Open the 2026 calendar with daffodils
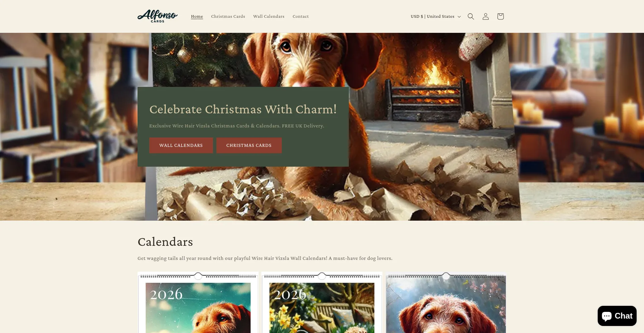 click(x=322, y=302)
